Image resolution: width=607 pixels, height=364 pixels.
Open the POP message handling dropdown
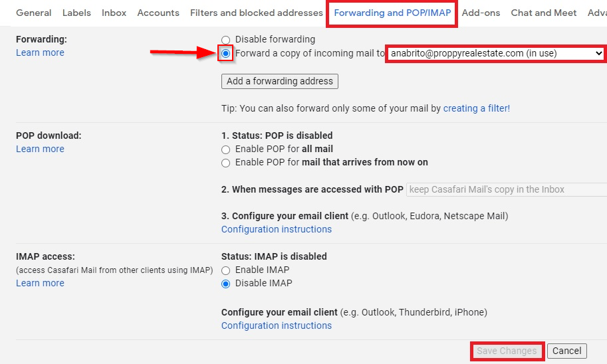tap(507, 190)
